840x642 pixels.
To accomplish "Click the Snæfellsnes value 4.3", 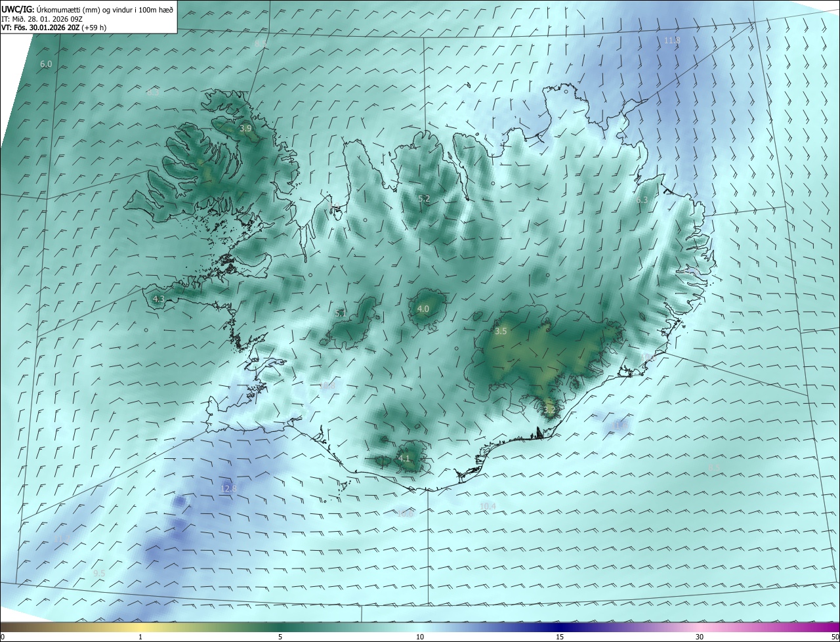I will (159, 299).
